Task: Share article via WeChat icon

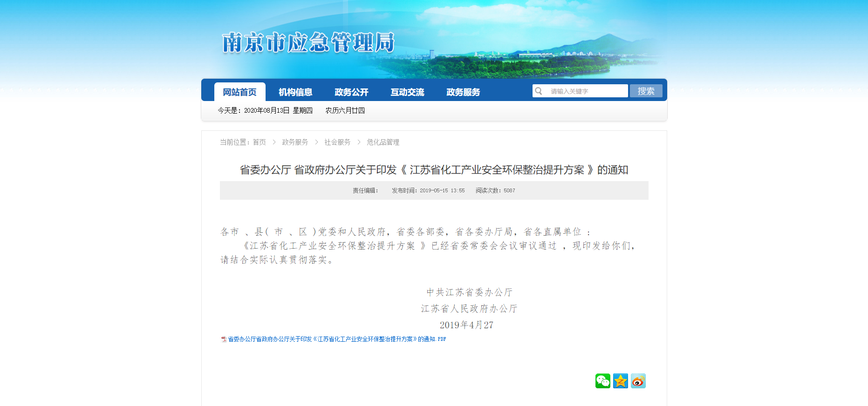Action: pos(602,381)
